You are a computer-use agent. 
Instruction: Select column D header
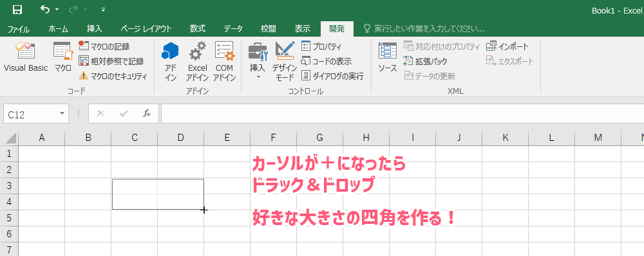[181, 138]
